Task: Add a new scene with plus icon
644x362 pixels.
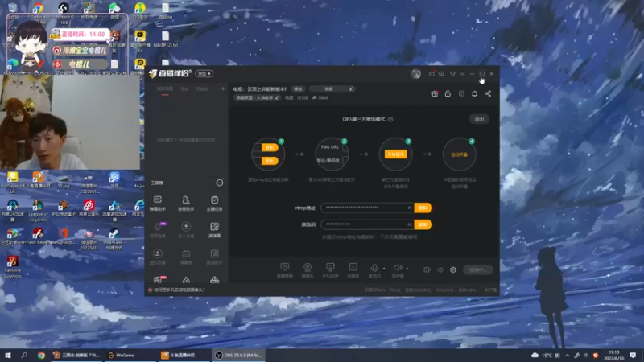Action: tap(223, 88)
